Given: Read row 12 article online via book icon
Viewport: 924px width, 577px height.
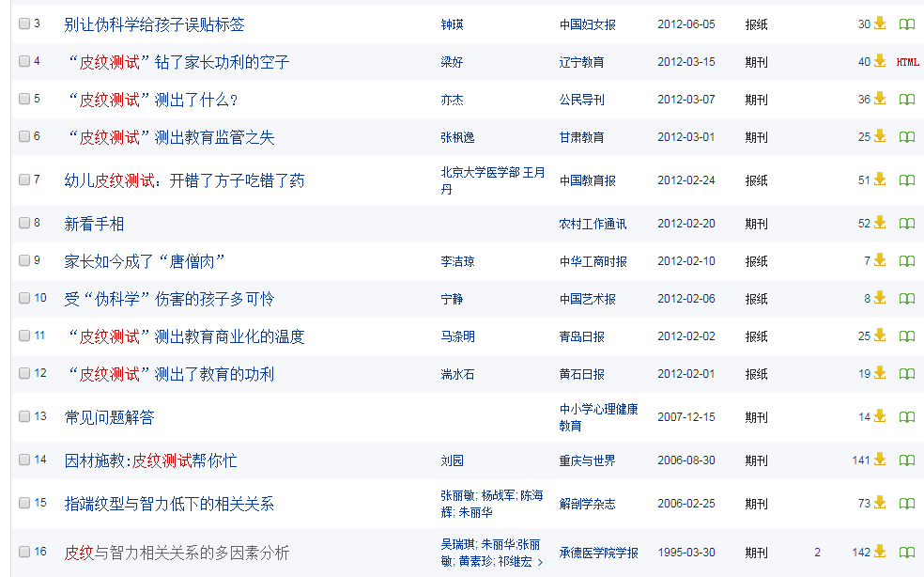Looking at the screenshot, I should coord(907,374).
